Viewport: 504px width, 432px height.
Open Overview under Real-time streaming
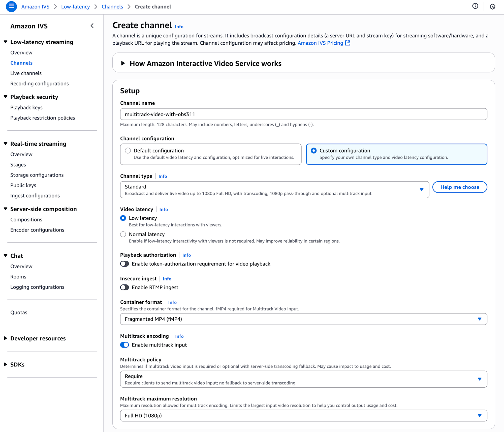21,154
